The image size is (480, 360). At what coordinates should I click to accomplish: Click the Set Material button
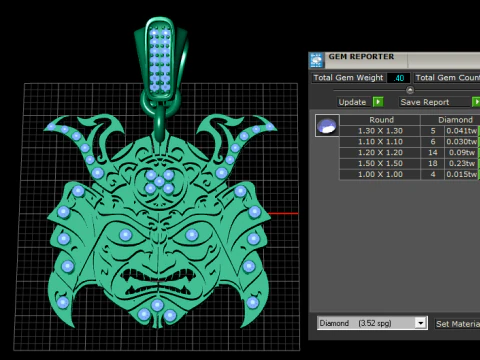click(457, 324)
